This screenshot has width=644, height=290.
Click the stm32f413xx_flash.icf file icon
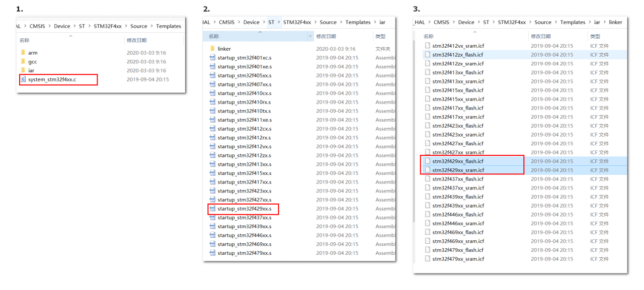(428, 72)
